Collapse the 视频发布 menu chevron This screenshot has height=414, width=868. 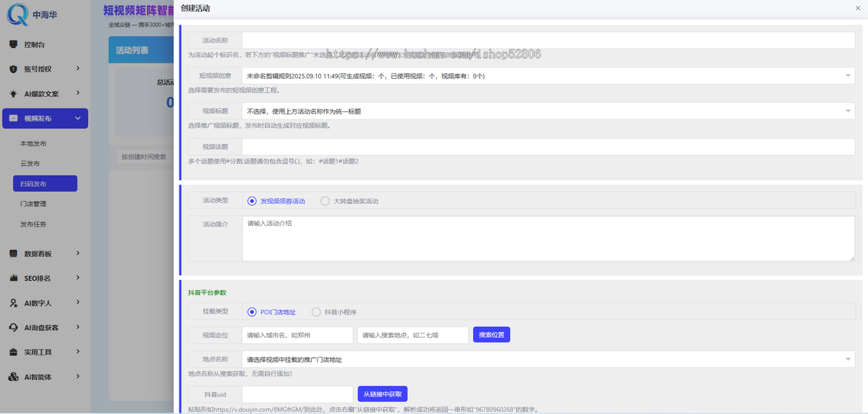(x=77, y=118)
